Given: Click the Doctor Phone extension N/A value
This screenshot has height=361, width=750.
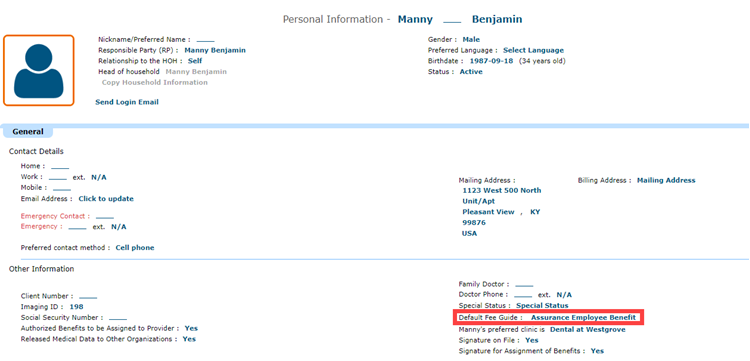Looking at the screenshot, I should [564, 295].
